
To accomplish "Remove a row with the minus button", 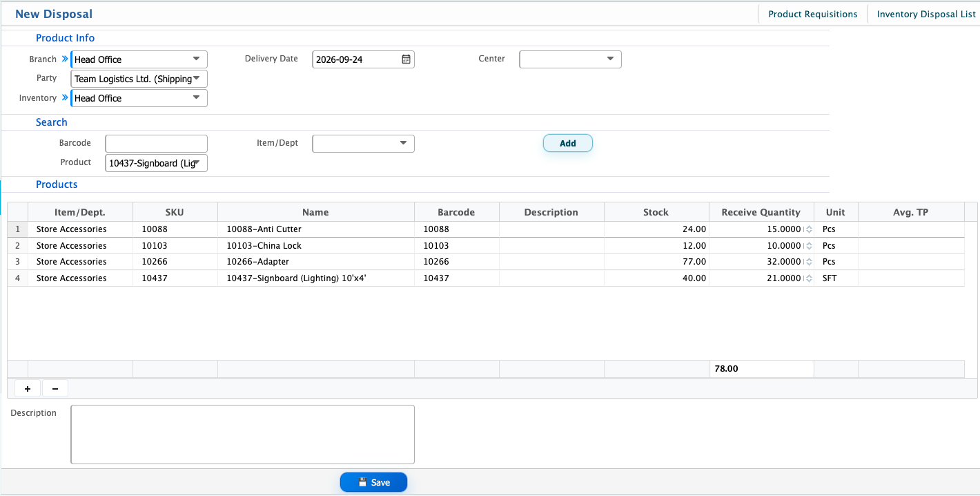I will click(x=55, y=389).
